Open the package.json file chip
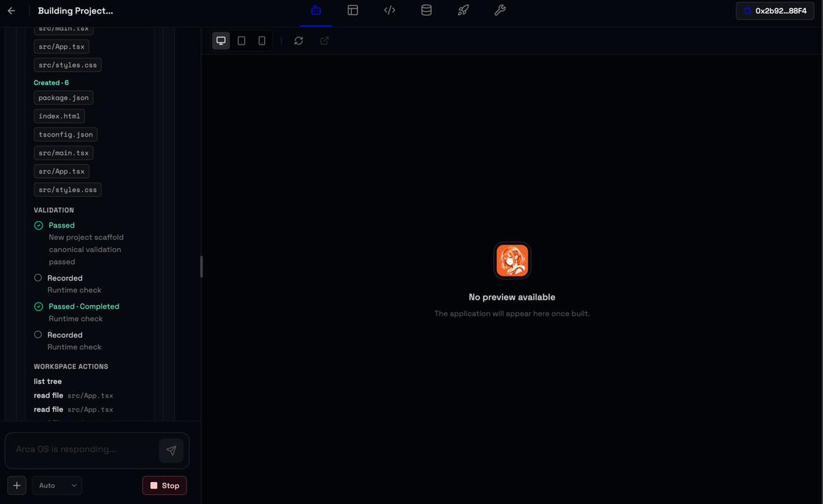The height and width of the screenshot is (504, 823). coord(64,97)
